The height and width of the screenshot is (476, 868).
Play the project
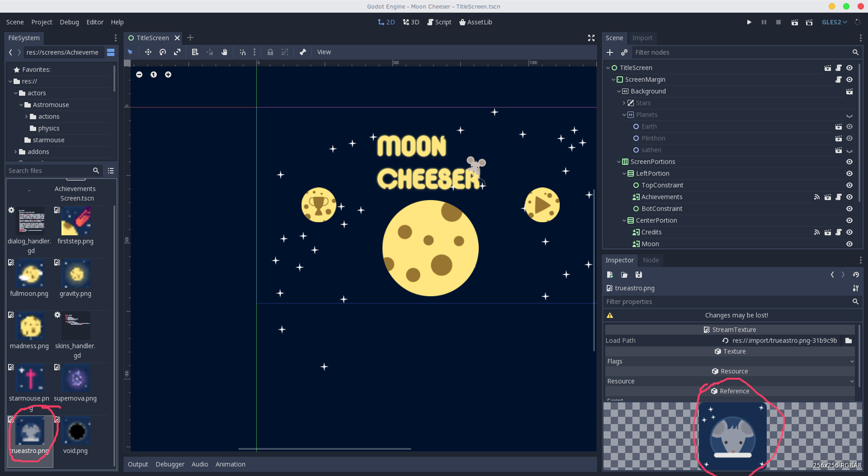[749, 22]
